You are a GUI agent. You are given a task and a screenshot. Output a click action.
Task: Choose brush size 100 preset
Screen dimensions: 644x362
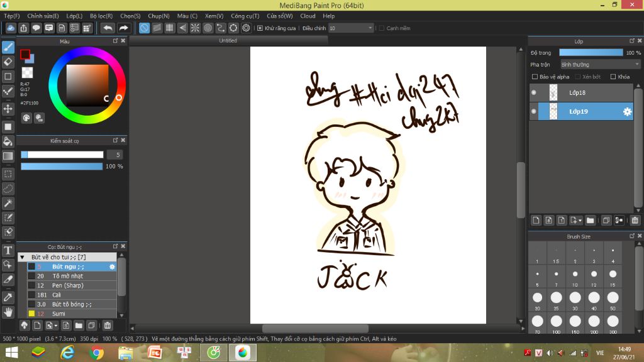click(556, 324)
